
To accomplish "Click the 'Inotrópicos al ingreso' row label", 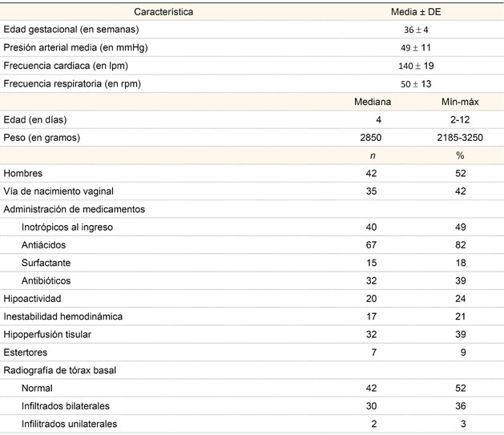I will click(67, 228).
